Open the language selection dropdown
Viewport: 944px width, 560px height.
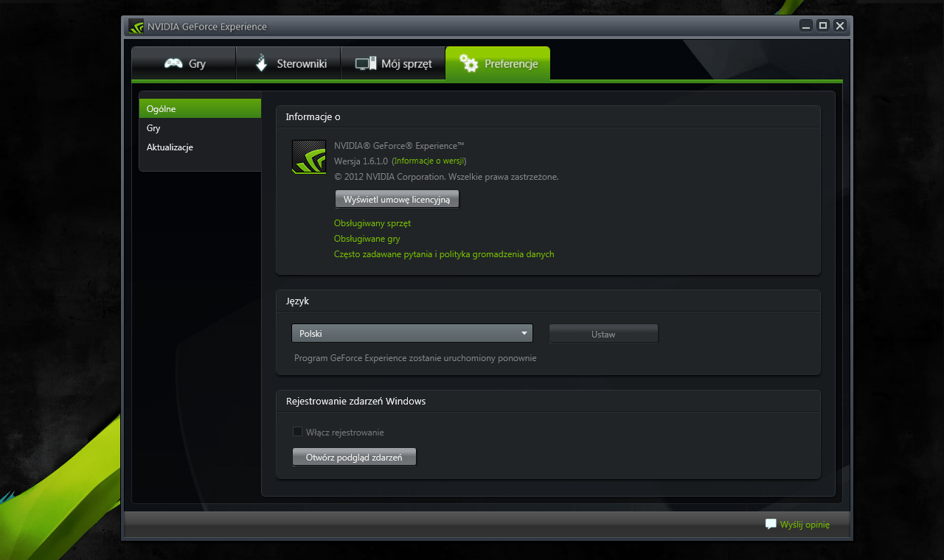(x=412, y=333)
